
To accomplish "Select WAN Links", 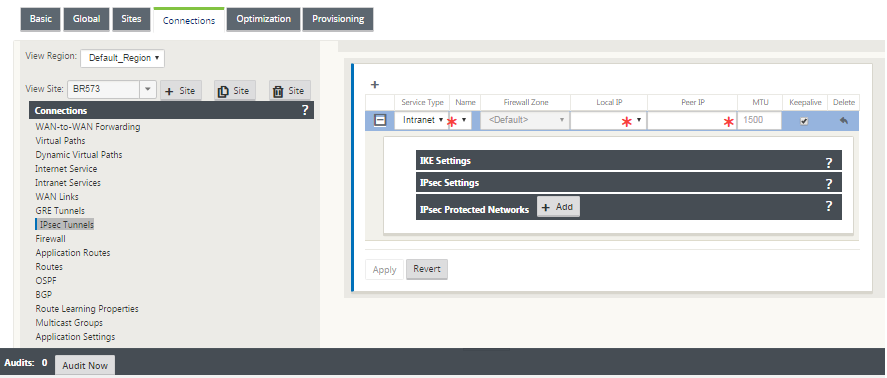I will pyautogui.click(x=57, y=197).
